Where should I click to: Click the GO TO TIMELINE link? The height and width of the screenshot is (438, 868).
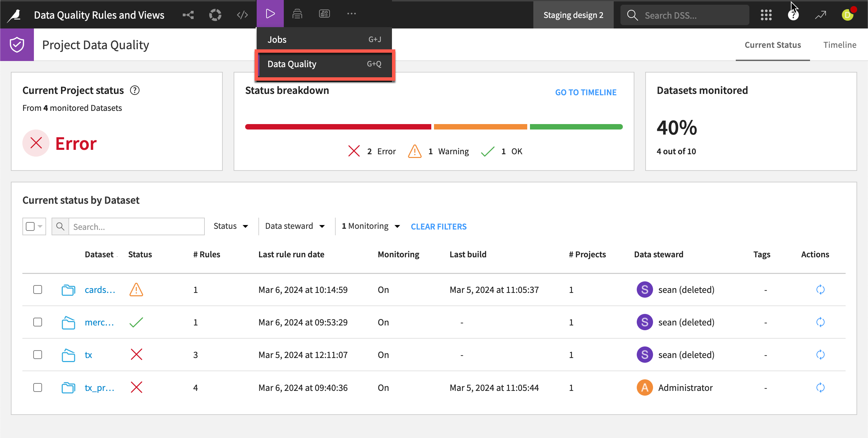point(586,92)
